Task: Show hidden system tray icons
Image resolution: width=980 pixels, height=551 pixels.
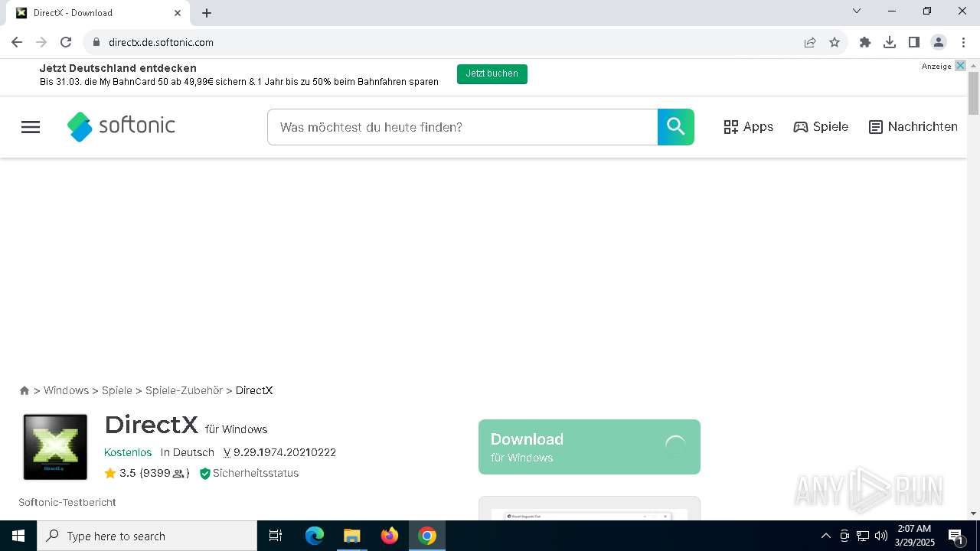Action: (825, 536)
